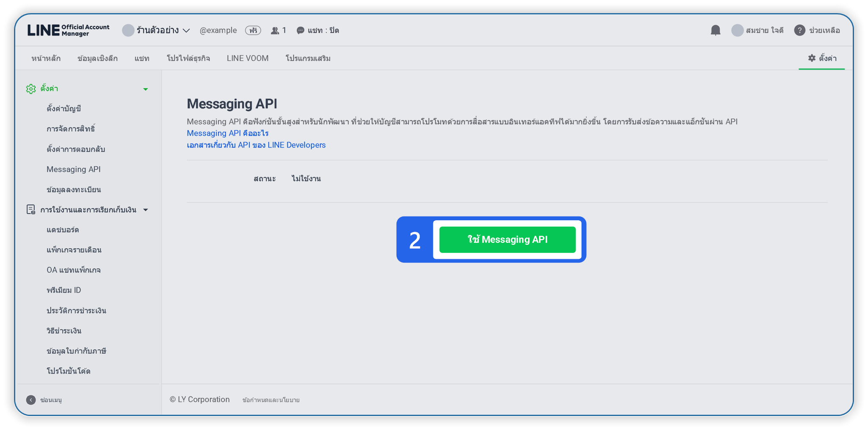Open the notification bell
Screen dimensions: 868x430
(715, 31)
